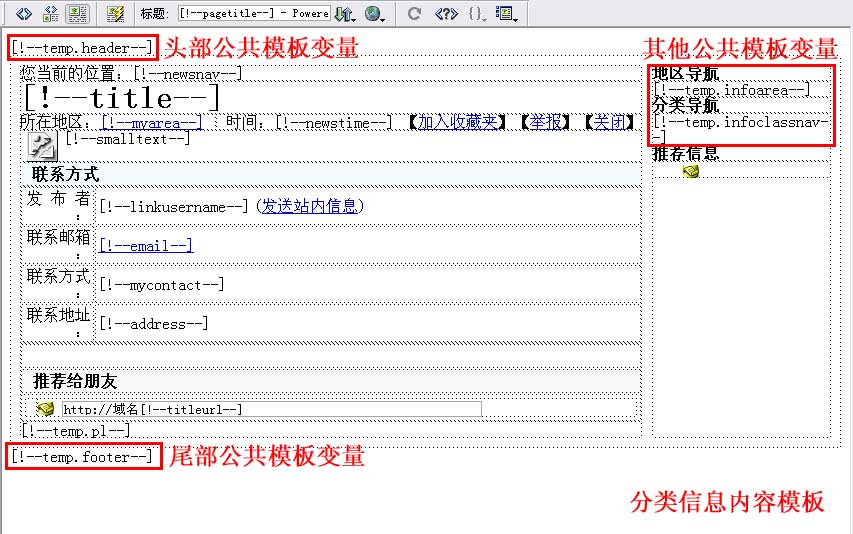This screenshot has width=853, height=534.
Task: Switch to Split code and design view
Action: point(51,14)
